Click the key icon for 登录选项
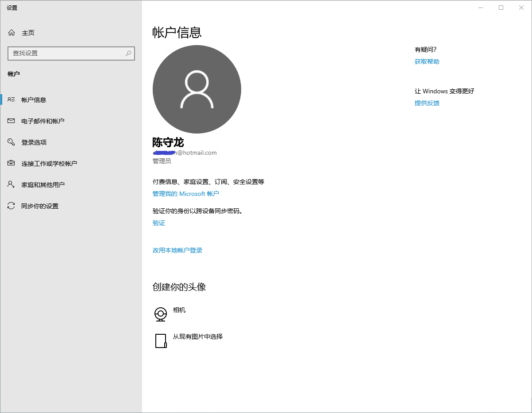 (11, 142)
